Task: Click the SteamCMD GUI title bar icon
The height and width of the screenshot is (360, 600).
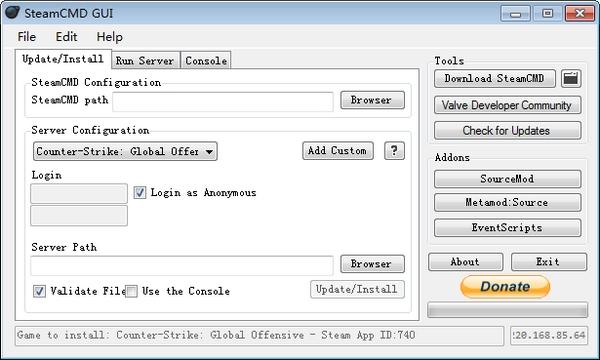Action: [x=12, y=12]
